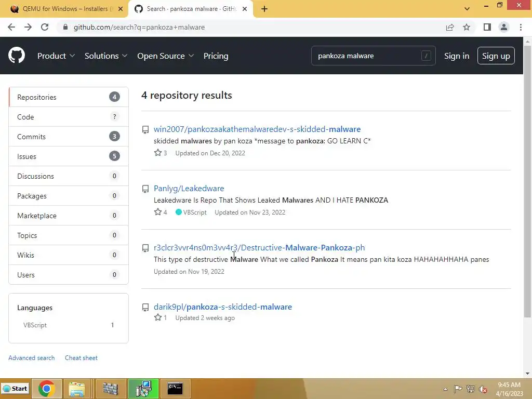Select the Code filter

(69, 117)
